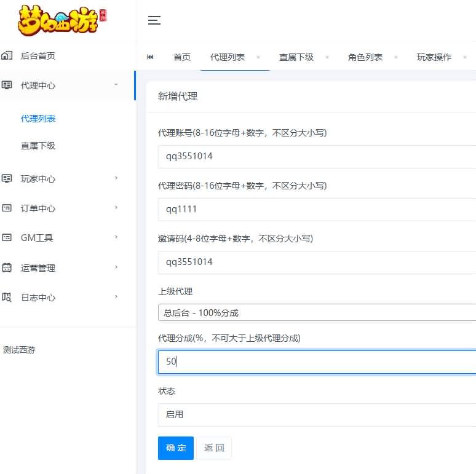Close the 角色列表 tab
Image resolution: width=476 pixels, height=474 pixels.
(396, 57)
